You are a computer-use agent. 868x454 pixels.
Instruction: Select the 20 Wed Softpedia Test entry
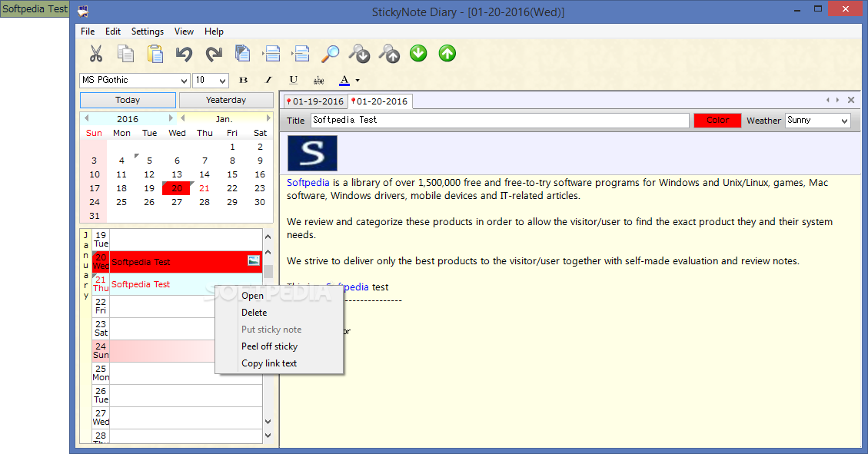pos(177,262)
